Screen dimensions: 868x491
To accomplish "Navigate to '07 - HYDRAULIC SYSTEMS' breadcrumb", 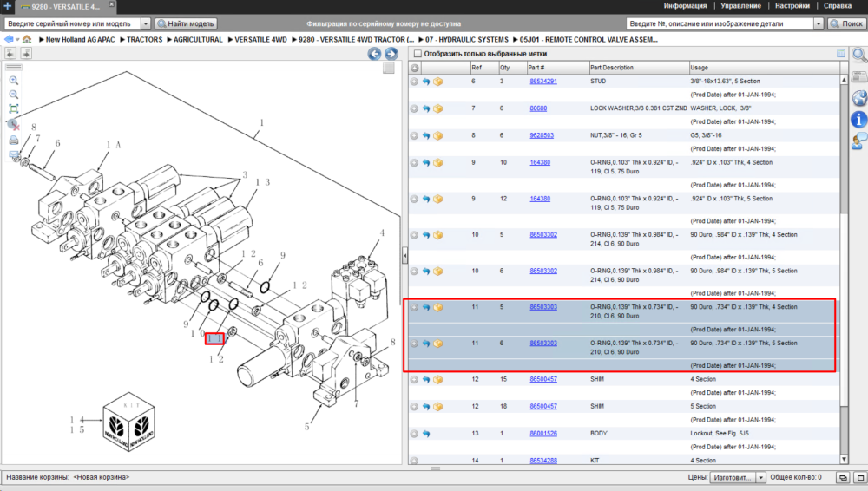I will tap(467, 39).
